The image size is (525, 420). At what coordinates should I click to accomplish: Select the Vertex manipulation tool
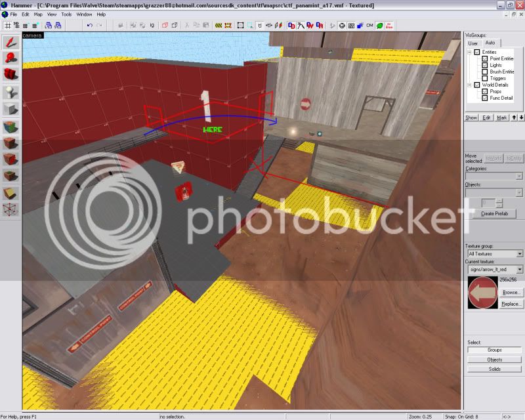coord(11,209)
